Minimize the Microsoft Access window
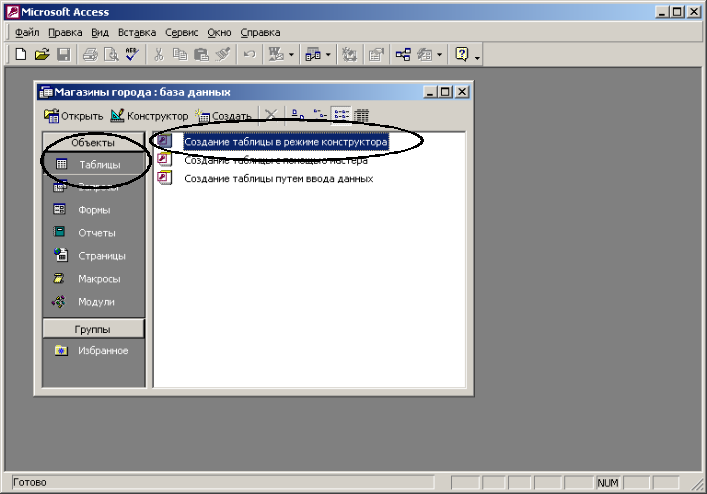The image size is (707, 494). [x=661, y=12]
